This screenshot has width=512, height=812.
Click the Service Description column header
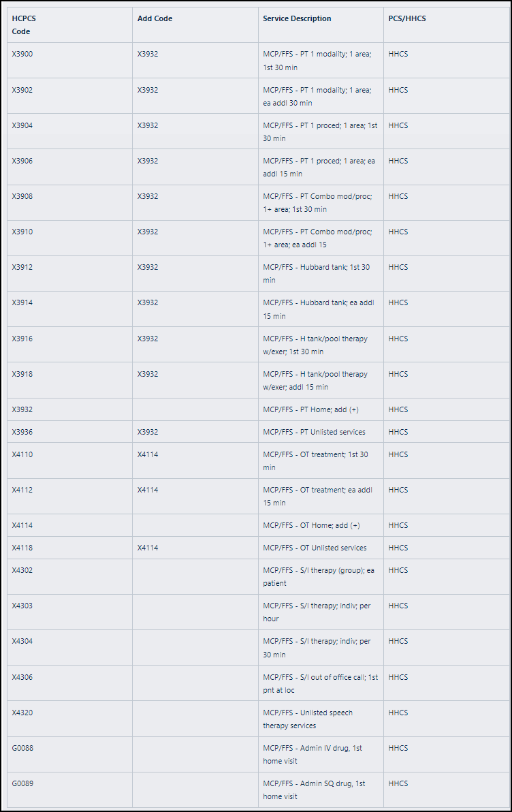coord(297,19)
